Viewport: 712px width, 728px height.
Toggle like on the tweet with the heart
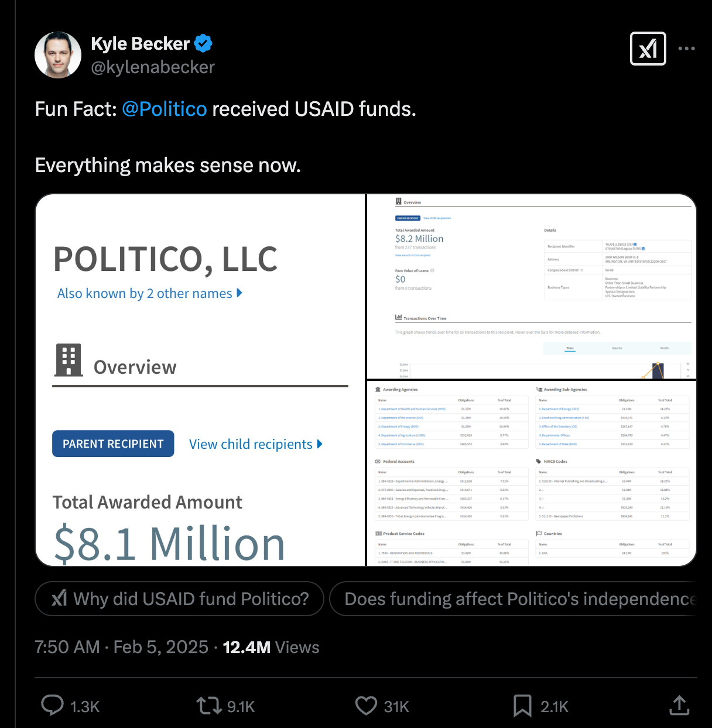(366, 706)
